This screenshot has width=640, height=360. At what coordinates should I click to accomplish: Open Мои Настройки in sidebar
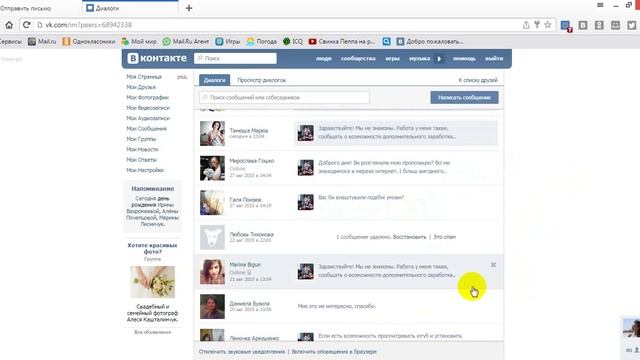click(145, 170)
